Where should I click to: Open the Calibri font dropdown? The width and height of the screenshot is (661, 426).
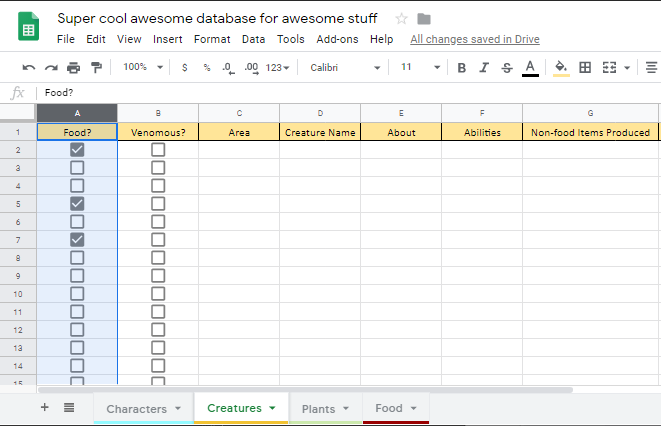pos(345,68)
